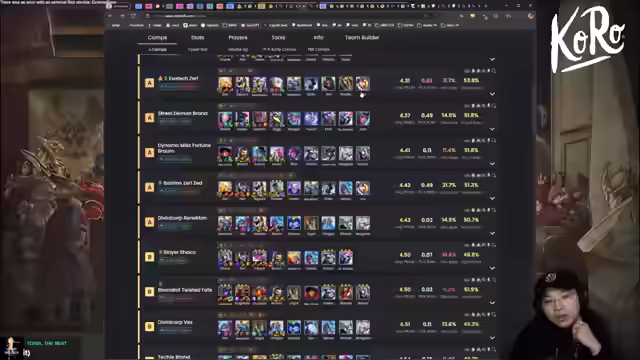Click the A tier badge of Divinicorp Renekton
Image resolution: width=640 pixels, height=360 pixels.
(149, 222)
